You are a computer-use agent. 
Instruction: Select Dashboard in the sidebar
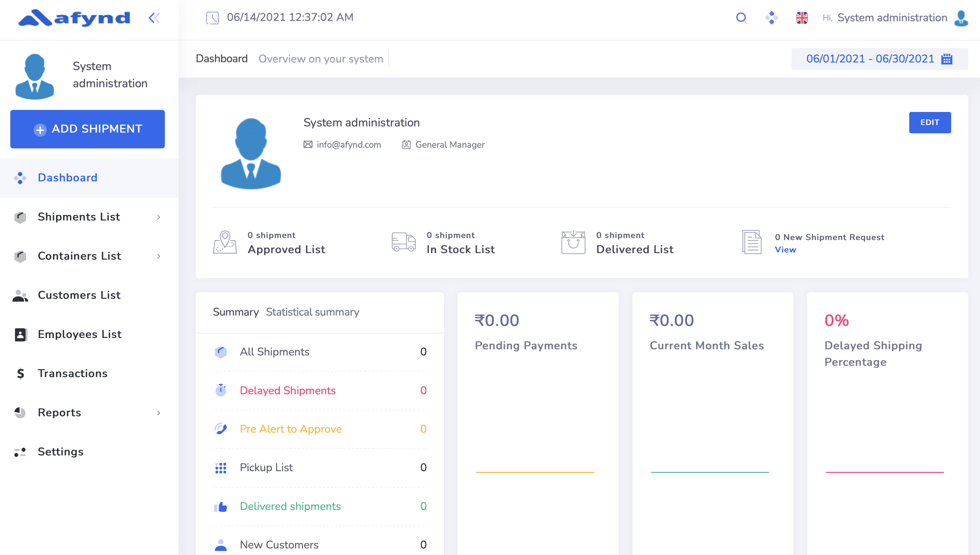(67, 178)
